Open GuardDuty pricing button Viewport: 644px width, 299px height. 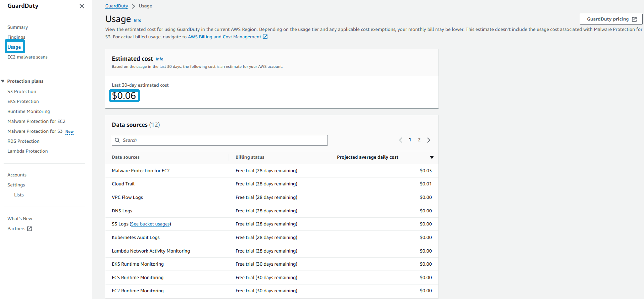tap(611, 19)
